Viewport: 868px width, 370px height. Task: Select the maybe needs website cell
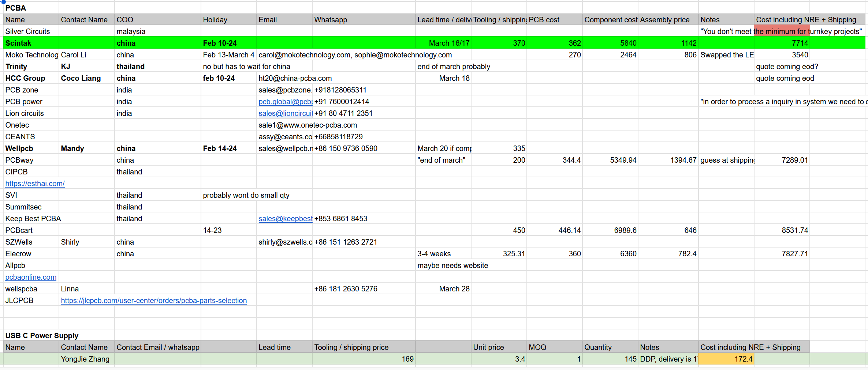[x=452, y=265]
